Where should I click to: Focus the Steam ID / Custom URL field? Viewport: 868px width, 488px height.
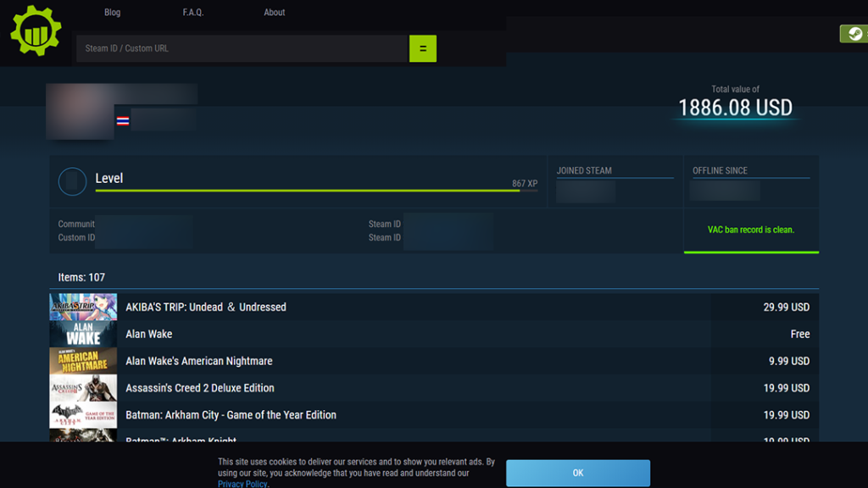[x=242, y=48]
